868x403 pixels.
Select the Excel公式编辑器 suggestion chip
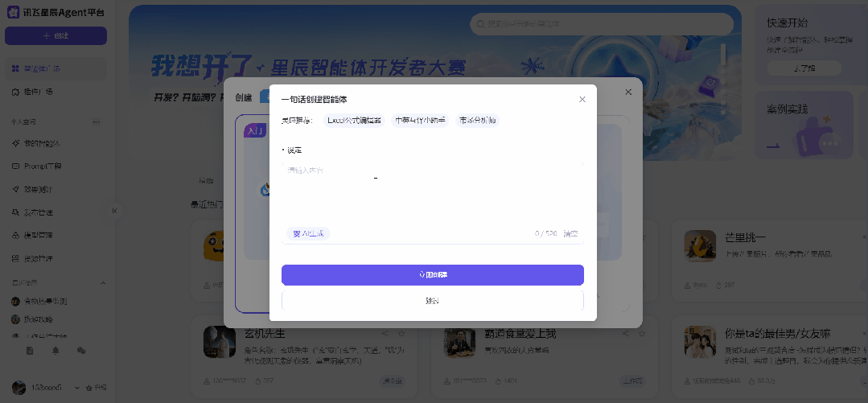(x=354, y=120)
